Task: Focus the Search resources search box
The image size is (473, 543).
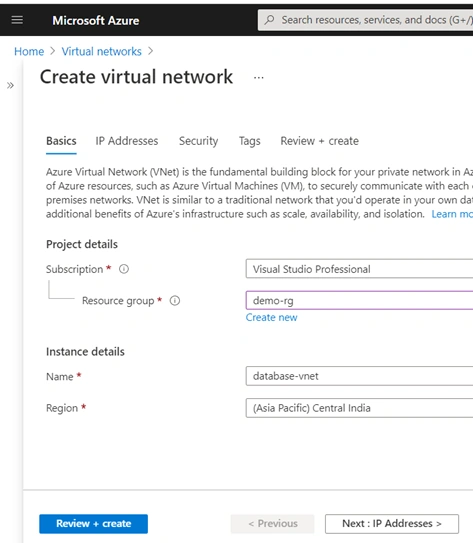Action: pos(365,20)
